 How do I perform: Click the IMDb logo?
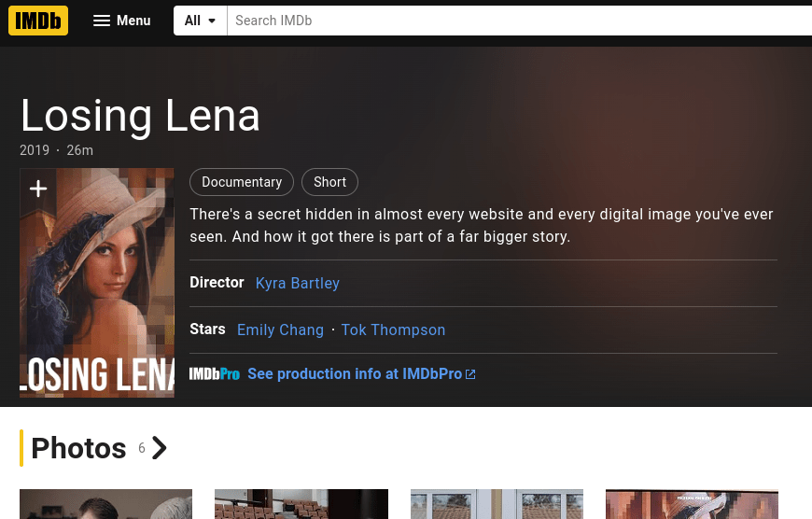pos(38,21)
